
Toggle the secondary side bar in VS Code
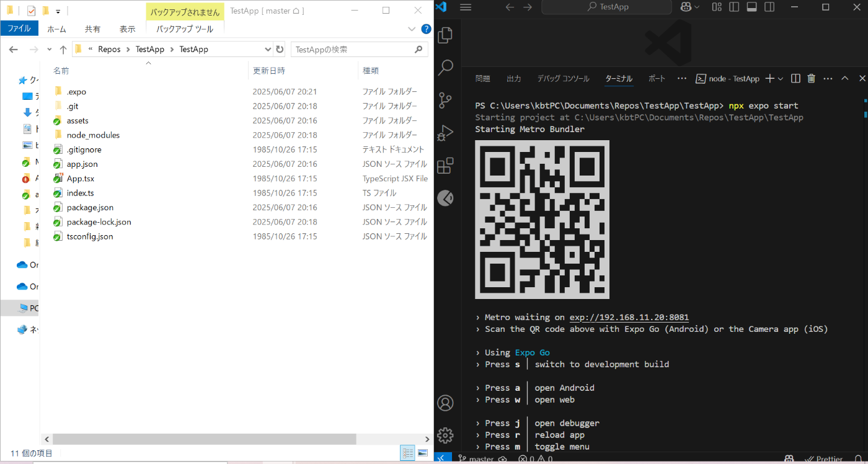coord(769,7)
